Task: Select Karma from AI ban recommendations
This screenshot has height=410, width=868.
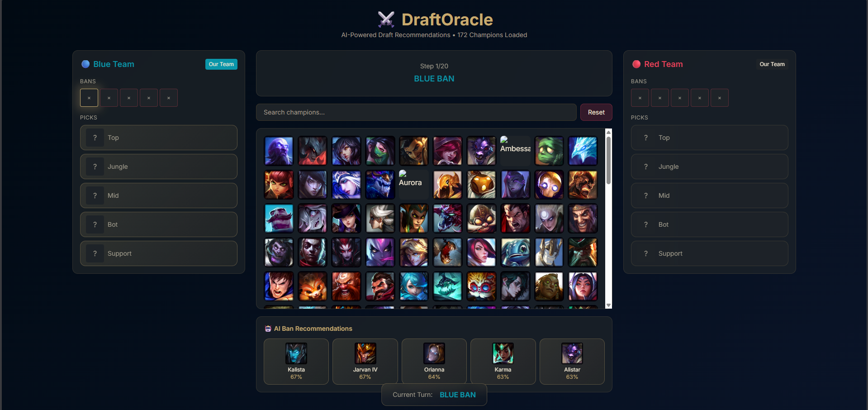Action: [x=503, y=361]
